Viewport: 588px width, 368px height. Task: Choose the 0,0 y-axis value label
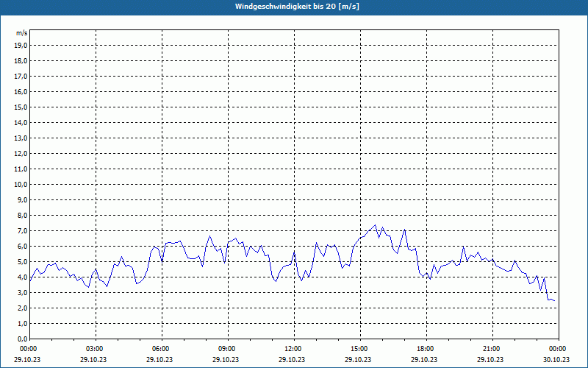[x=23, y=339]
